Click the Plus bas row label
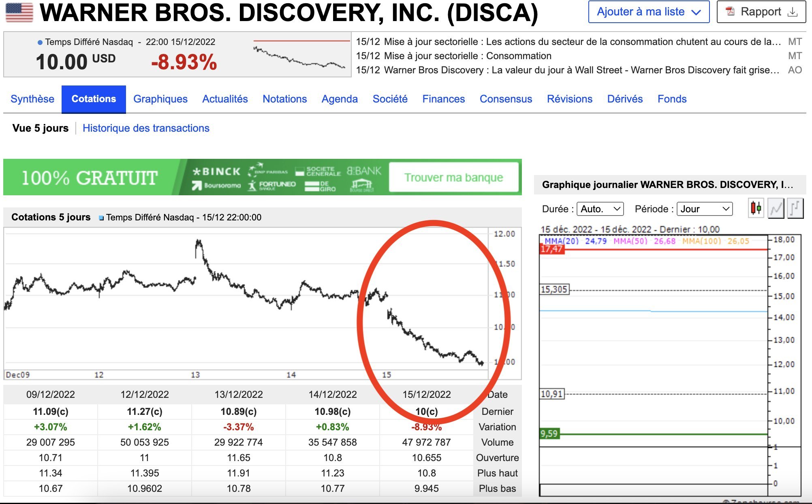 497,489
